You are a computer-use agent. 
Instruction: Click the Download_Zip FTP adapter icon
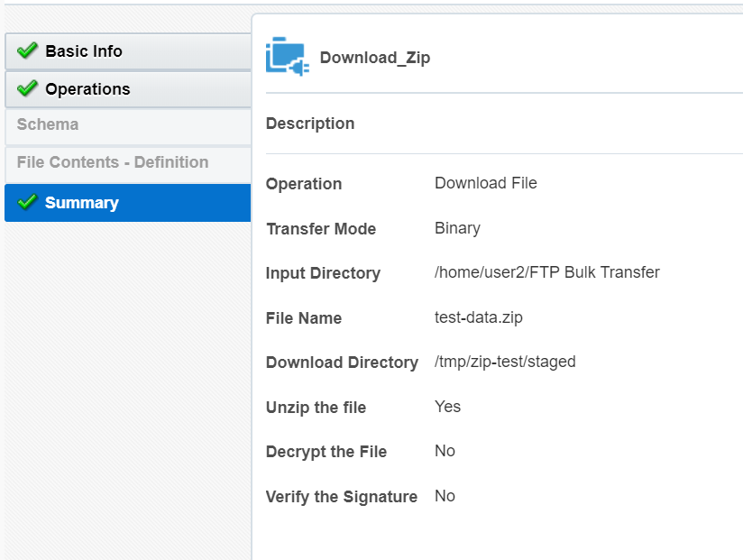click(x=286, y=57)
